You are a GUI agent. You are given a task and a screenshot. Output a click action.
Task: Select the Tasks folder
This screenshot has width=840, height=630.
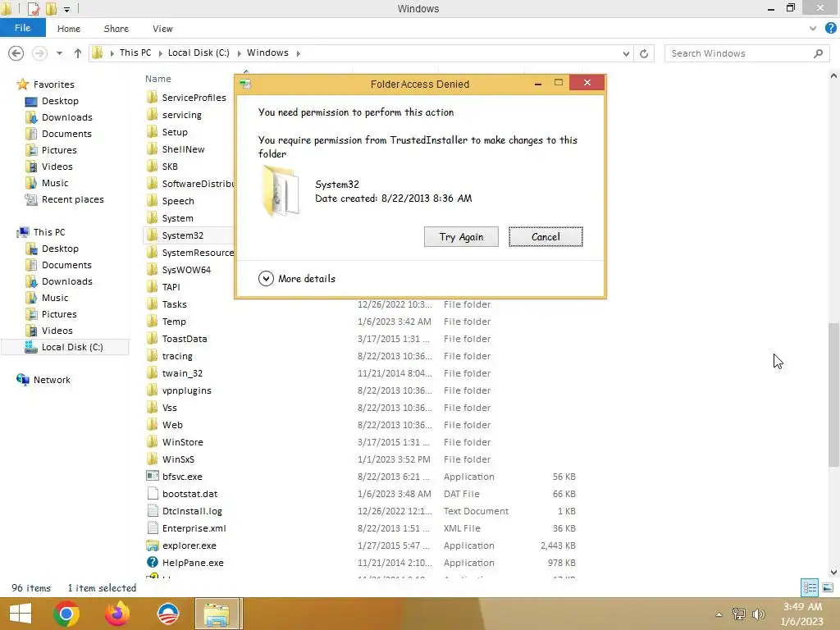174,304
